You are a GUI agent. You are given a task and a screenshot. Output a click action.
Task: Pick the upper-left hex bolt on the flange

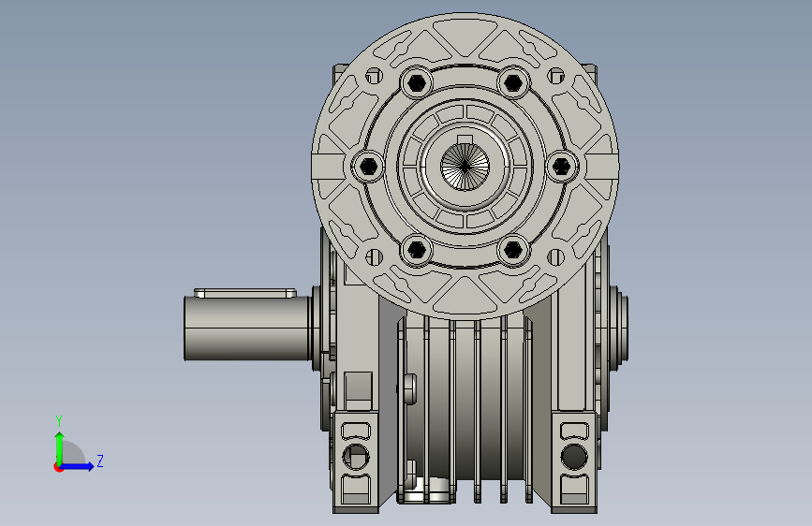[417, 82]
